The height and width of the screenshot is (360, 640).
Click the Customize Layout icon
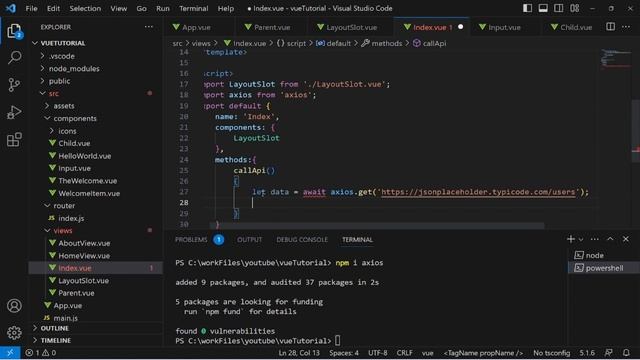575,8
